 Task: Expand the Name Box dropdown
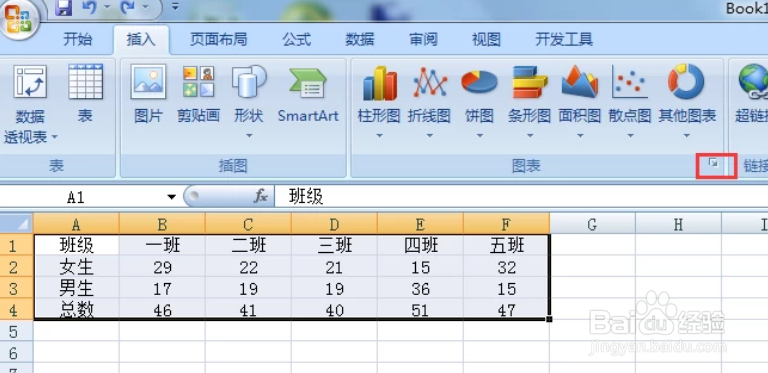[x=171, y=197]
